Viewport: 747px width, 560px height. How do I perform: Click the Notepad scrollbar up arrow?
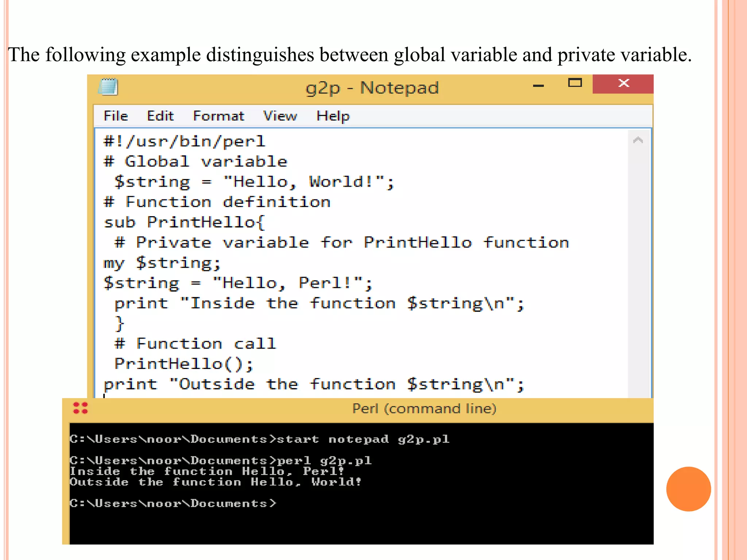(x=638, y=140)
